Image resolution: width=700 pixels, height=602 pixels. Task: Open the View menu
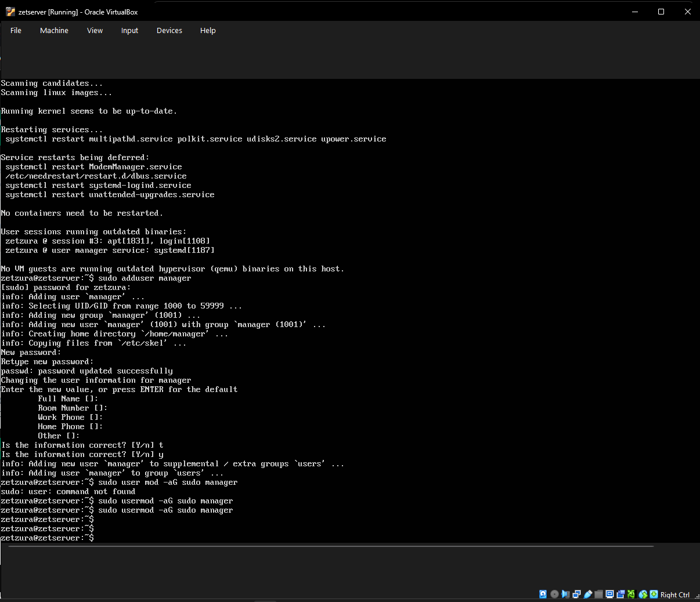pyautogui.click(x=95, y=31)
